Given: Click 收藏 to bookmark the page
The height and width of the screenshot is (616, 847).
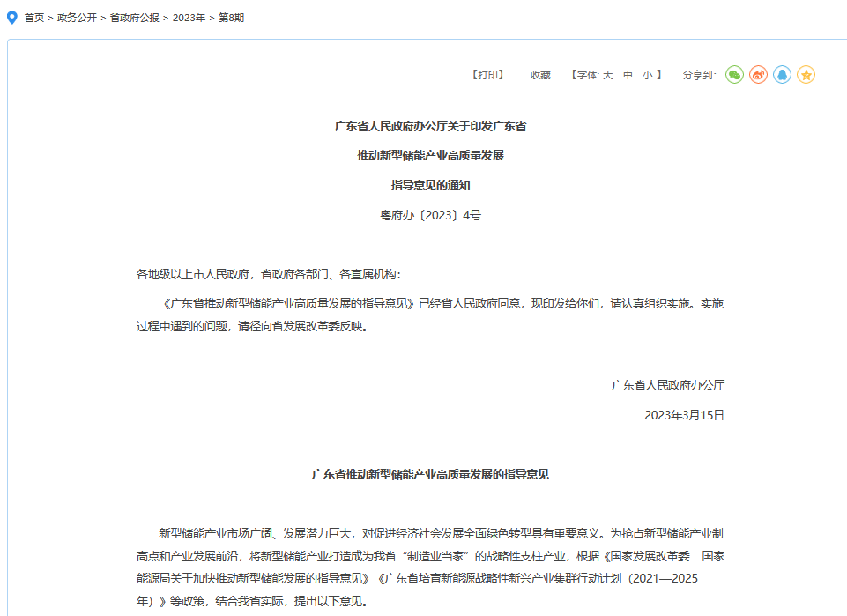Looking at the screenshot, I should coord(540,75).
